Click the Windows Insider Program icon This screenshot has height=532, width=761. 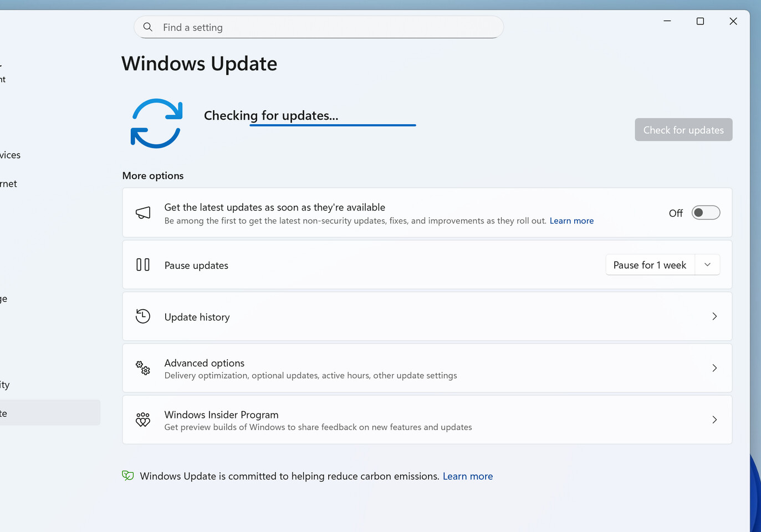(x=142, y=420)
